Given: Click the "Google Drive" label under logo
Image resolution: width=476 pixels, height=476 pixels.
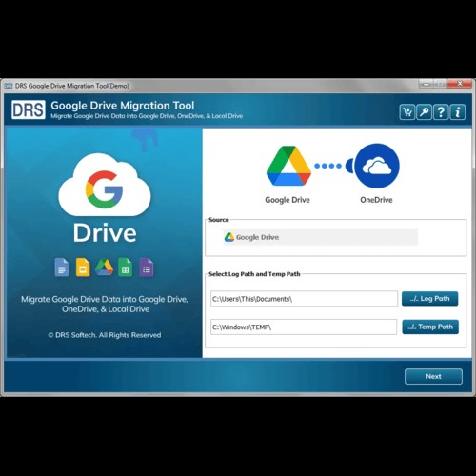Looking at the screenshot, I should pos(288,200).
